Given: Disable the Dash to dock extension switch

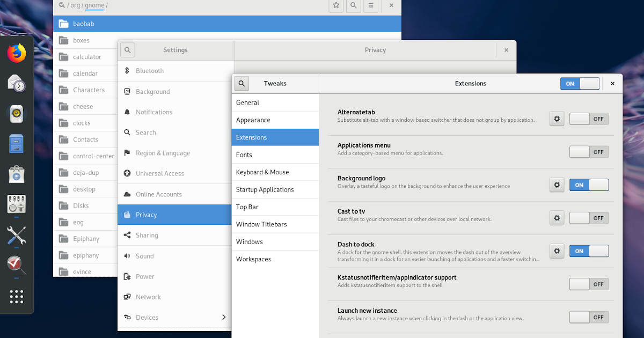Looking at the screenshot, I should click(x=589, y=251).
